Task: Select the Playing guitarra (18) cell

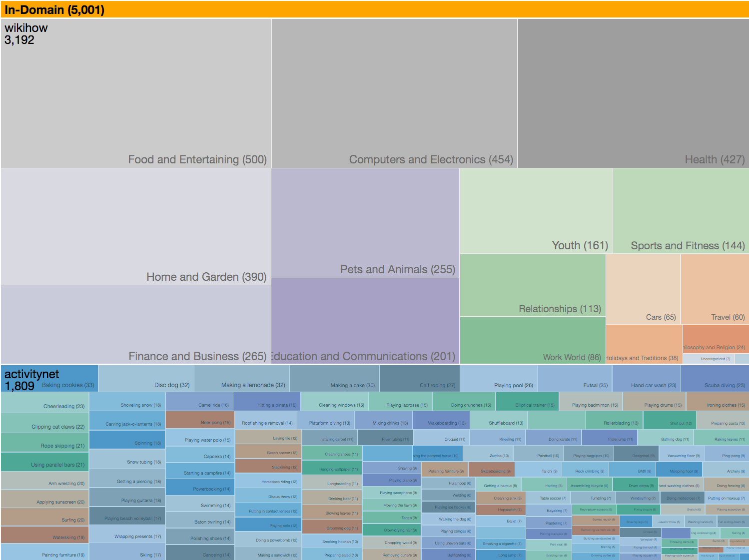Action: pos(127,497)
